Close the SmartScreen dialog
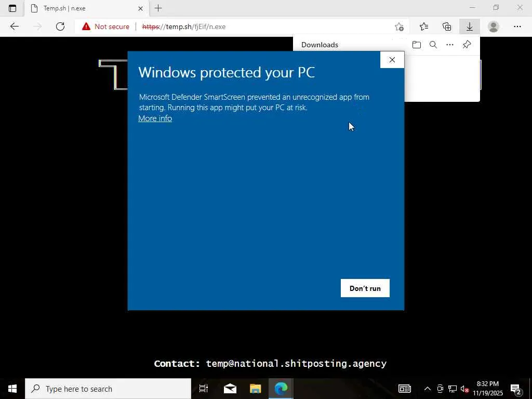The image size is (532, 399). tap(392, 60)
